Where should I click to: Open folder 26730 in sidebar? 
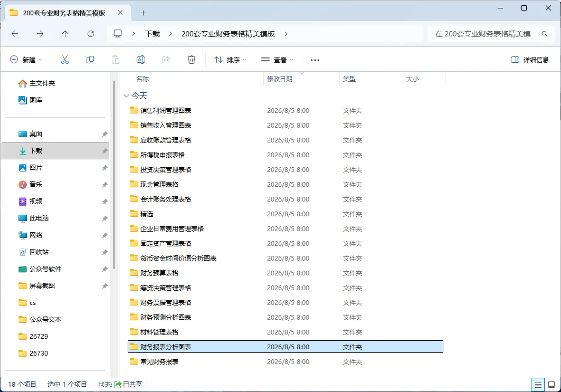[55, 353]
